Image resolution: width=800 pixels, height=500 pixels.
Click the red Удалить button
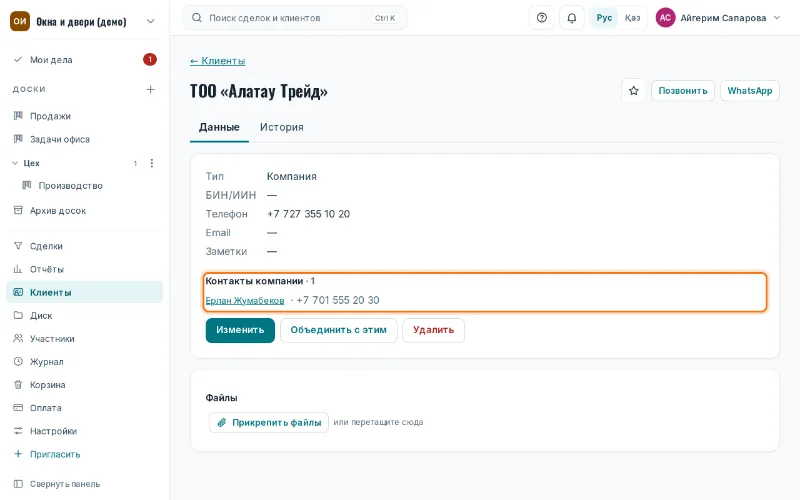433,330
